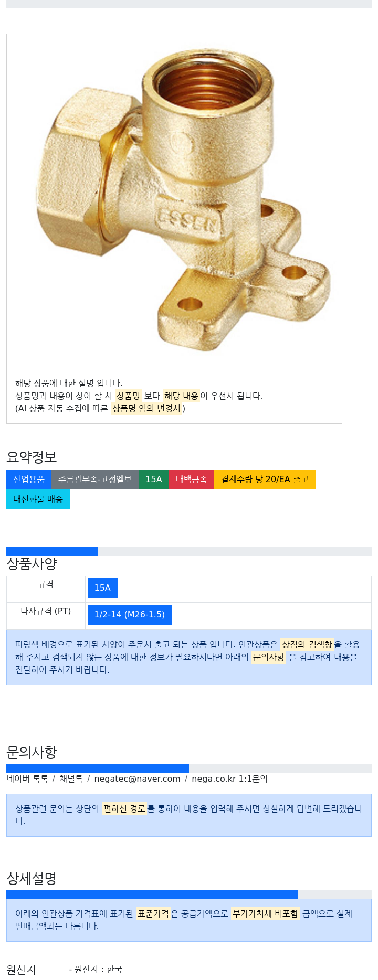Click the red 태백금속 manufacturer badge
378x980 pixels.
[192, 480]
